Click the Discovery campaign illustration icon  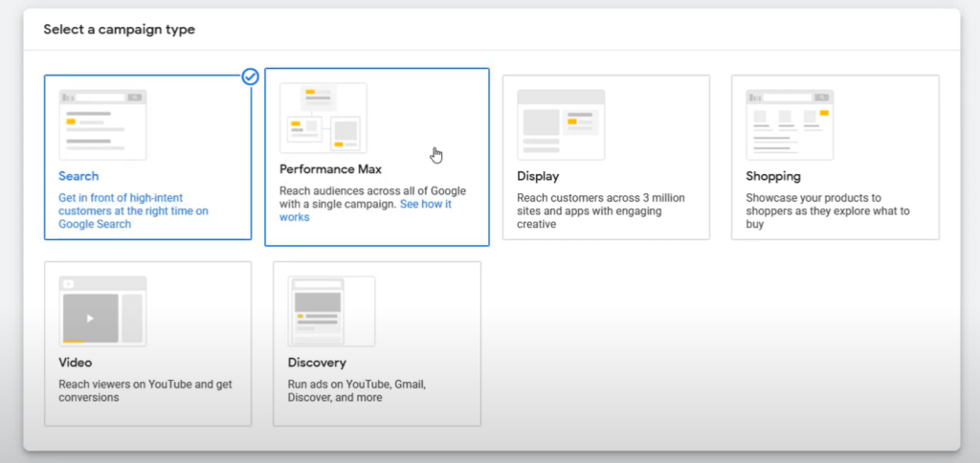tap(331, 311)
